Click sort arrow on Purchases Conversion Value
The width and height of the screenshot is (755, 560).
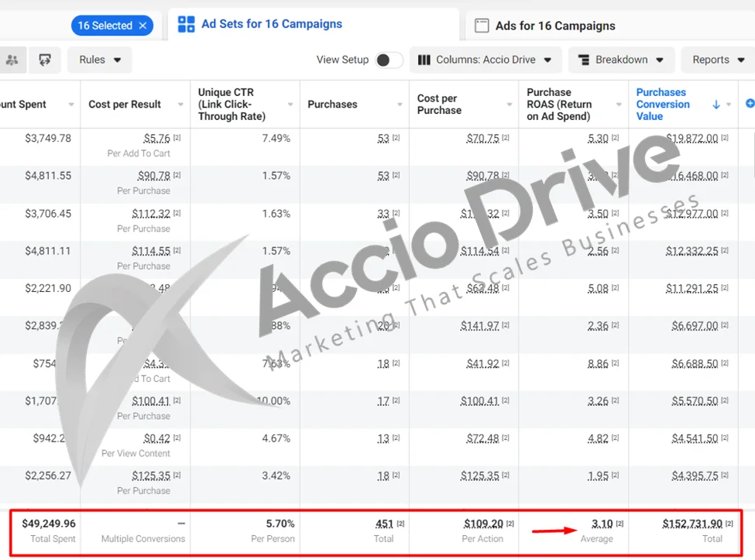(716, 105)
